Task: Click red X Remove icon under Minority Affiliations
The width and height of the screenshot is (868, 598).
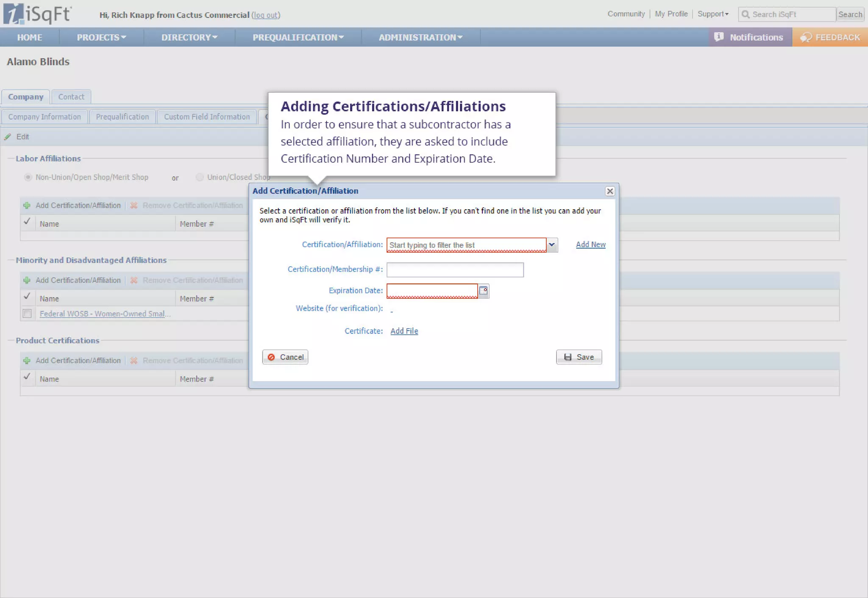Action: pos(134,281)
